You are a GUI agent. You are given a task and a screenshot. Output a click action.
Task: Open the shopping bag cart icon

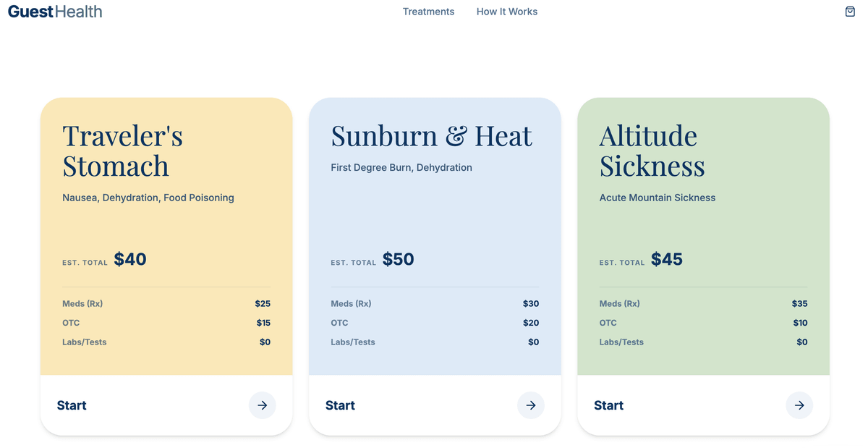pos(850,12)
